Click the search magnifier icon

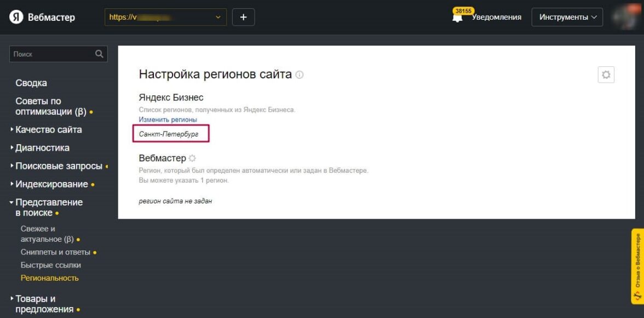tap(99, 54)
